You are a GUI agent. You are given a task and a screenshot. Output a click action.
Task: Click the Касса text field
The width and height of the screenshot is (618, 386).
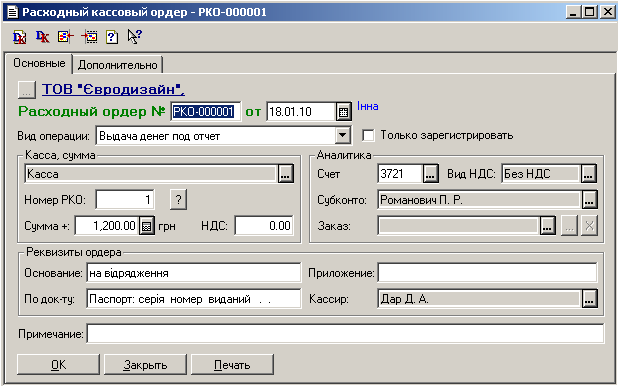tap(151, 174)
